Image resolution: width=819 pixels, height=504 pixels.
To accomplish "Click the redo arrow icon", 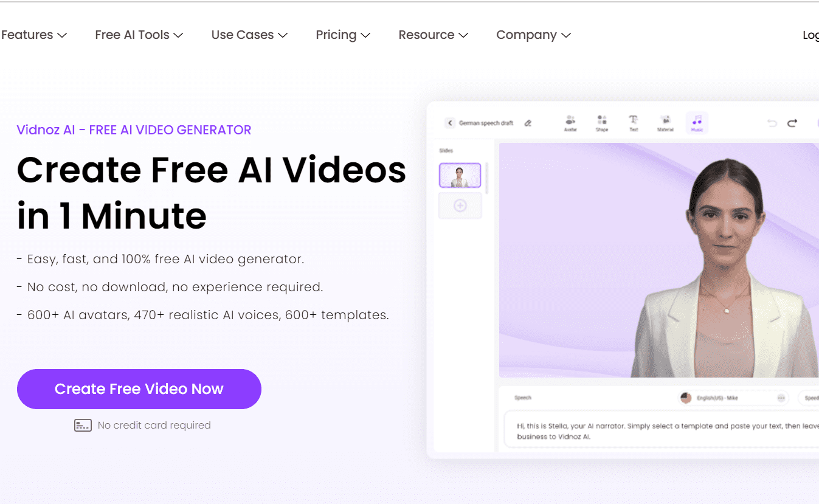I will 792,123.
